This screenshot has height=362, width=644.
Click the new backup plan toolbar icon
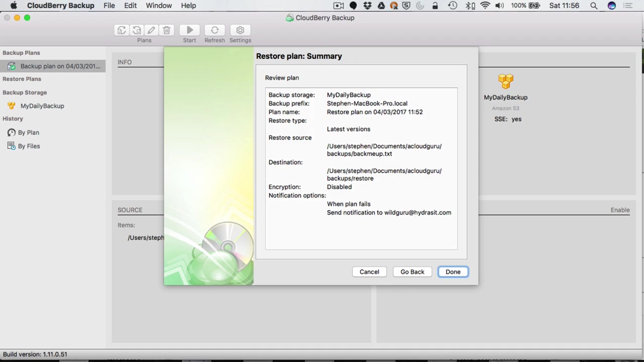(x=121, y=30)
